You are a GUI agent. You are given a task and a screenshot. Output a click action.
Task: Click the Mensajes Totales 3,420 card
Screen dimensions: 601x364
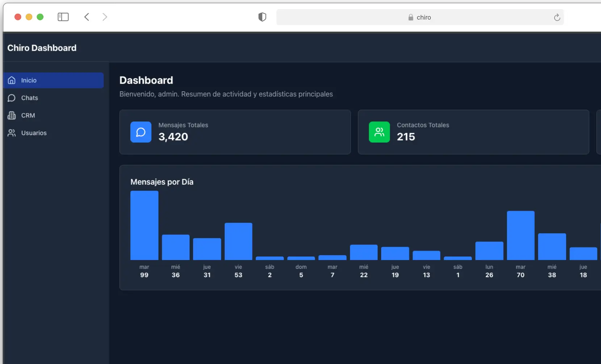tap(235, 132)
